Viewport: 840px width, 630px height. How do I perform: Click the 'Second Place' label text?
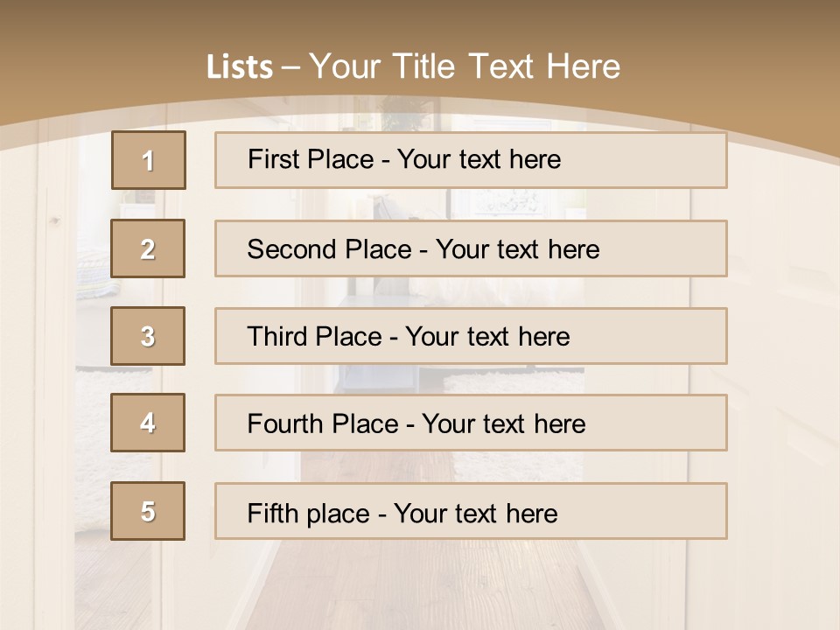[x=330, y=249]
